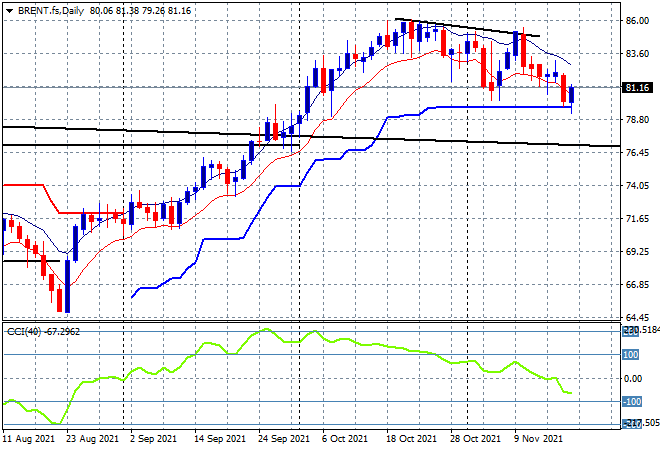Click the 71.65 price axis label
The image size is (660, 450).
pyautogui.click(x=637, y=218)
